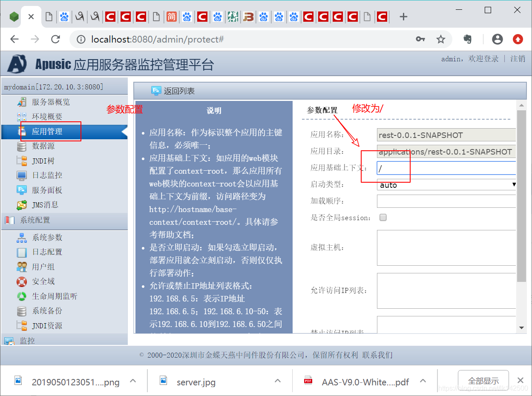This screenshot has width=532, height=396.
Task: Enable the 是否全局session checkbox
Action: coord(382,217)
